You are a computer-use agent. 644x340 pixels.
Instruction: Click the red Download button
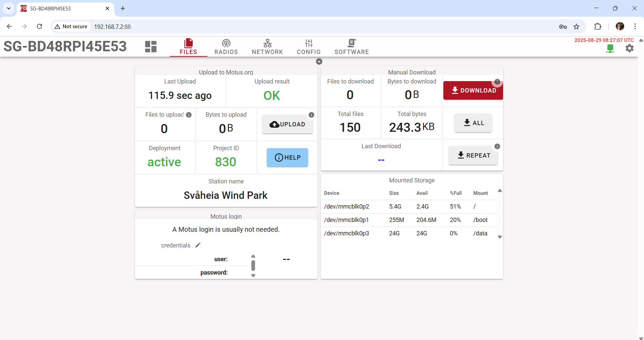(x=473, y=91)
